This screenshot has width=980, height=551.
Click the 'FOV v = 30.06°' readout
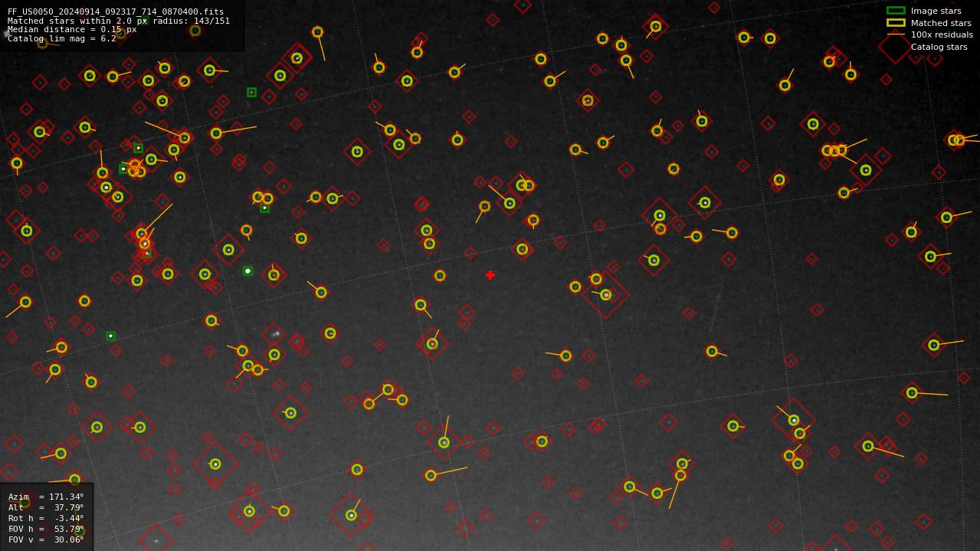point(46,540)
